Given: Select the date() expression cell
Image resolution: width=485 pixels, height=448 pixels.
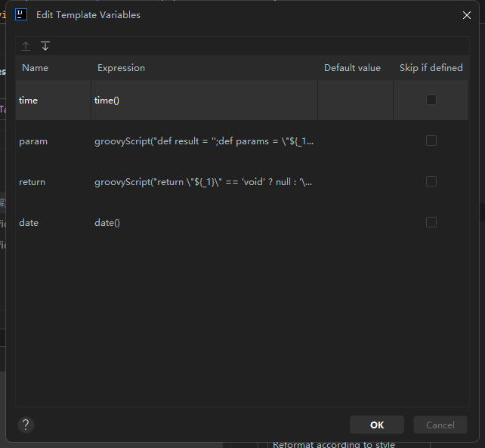Looking at the screenshot, I should tap(204, 223).
